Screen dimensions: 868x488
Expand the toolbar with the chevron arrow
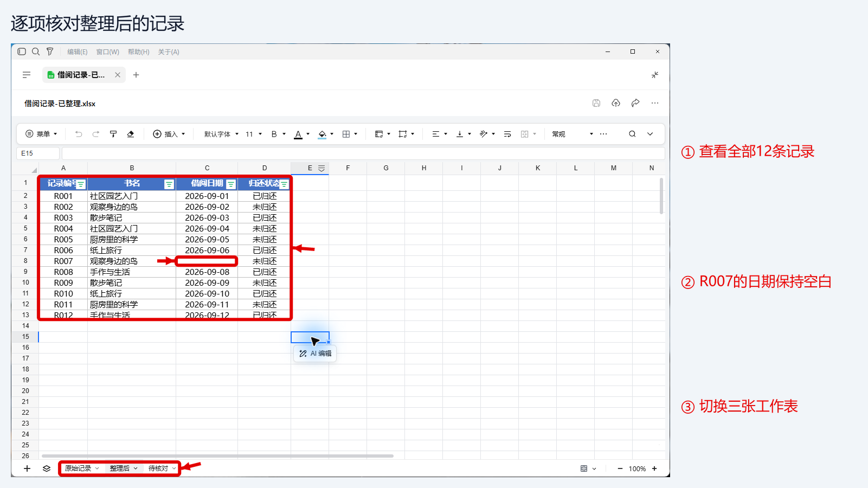[x=650, y=134]
